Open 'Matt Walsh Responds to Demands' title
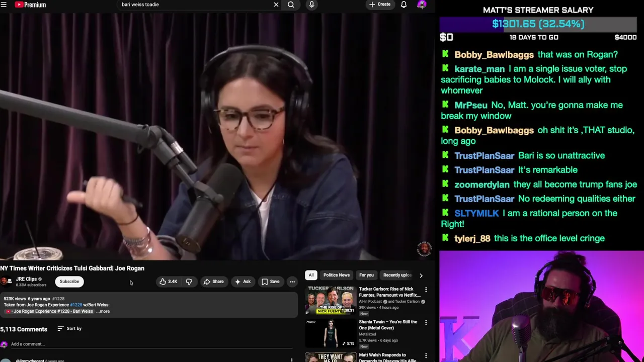This screenshot has height=362, width=644. pyautogui.click(x=387, y=357)
